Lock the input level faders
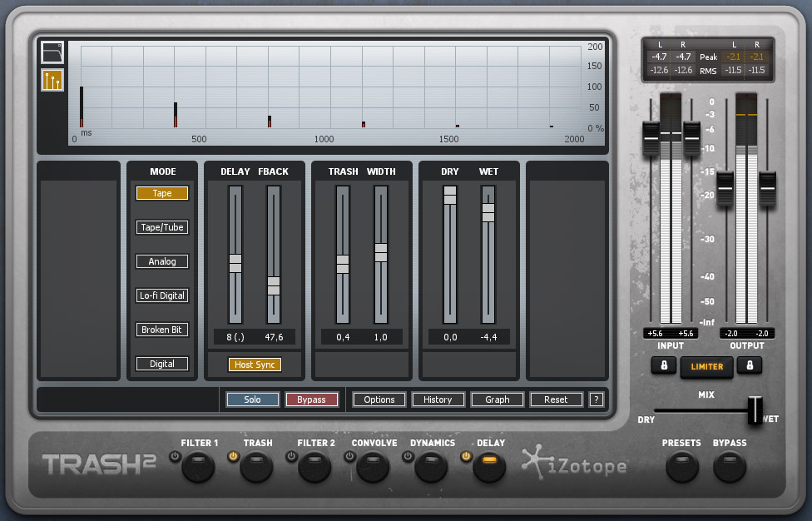This screenshot has height=521, width=812. coord(663,367)
